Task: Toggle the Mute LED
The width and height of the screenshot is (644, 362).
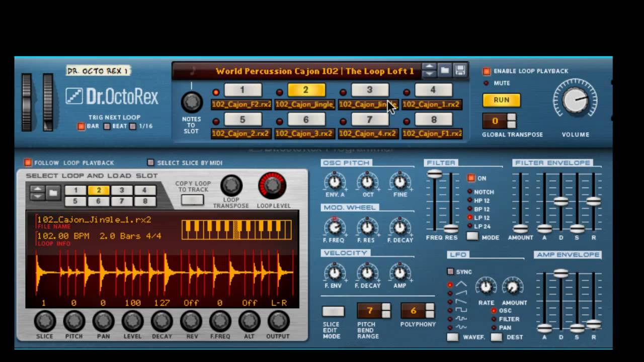Action: pyautogui.click(x=487, y=83)
